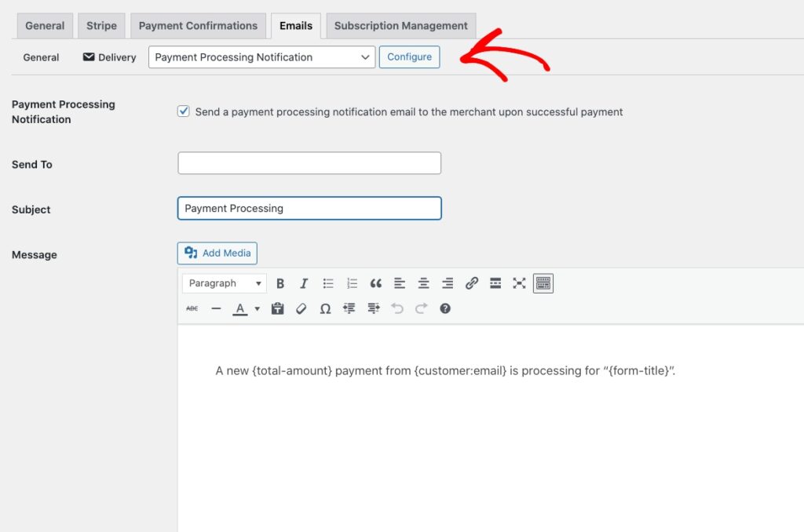Uncheck the payment processing notification checkbox

click(x=184, y=111)
